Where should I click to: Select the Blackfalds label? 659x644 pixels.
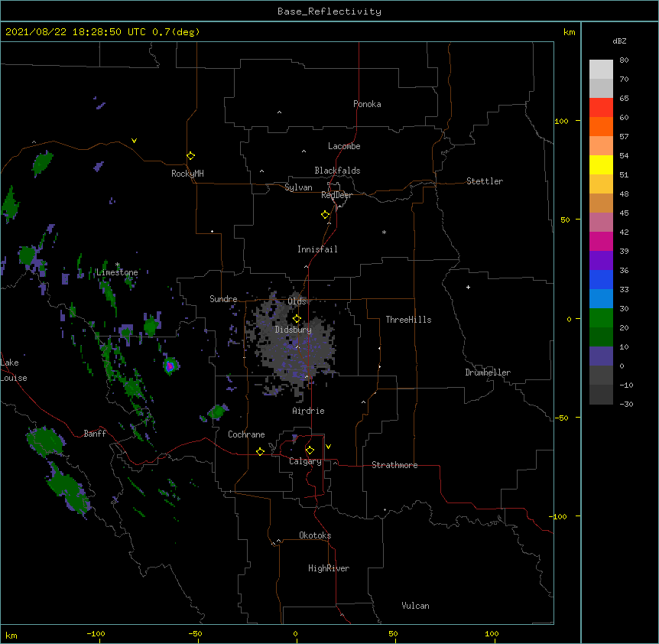click(x=337, y=171)
